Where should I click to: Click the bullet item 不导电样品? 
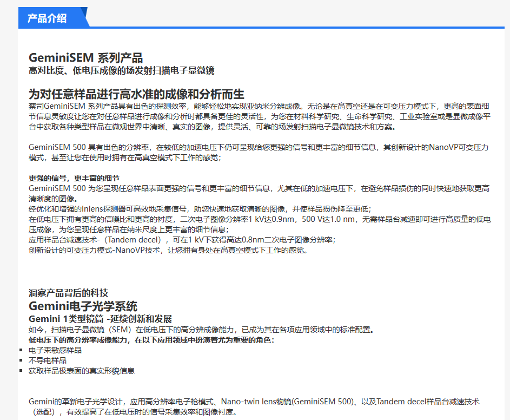pos(48,361)
